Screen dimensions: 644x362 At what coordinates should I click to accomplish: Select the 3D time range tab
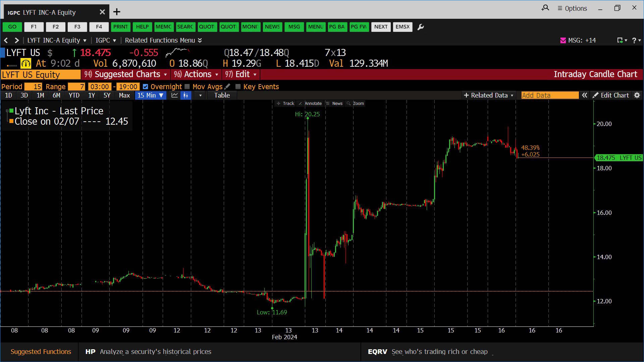coord(24,95)
